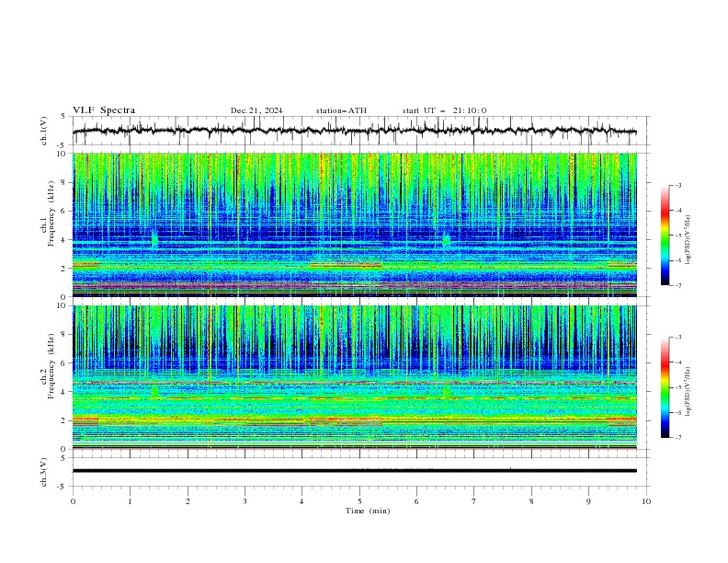Click the "-7" label on ch.1 colorbar
Image resolution: width=728 pixels, height=563 pixels.
[x=678, y=285]
